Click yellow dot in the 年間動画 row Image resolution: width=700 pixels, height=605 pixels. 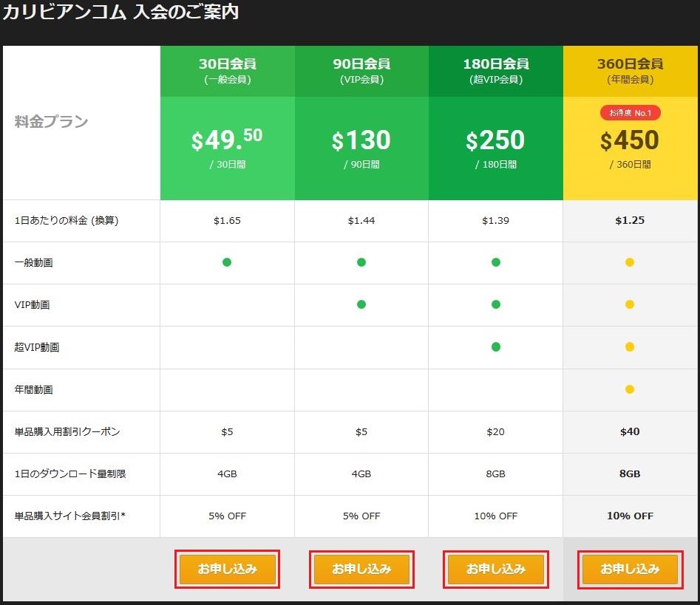click(630, 389)
